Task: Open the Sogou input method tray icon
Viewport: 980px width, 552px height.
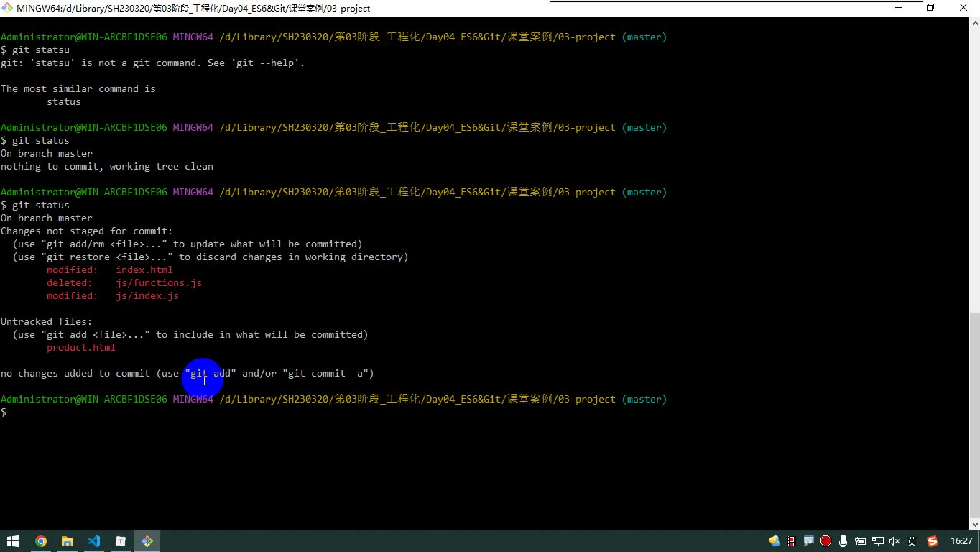Action: pyautogui.click(x=933, y=541)
